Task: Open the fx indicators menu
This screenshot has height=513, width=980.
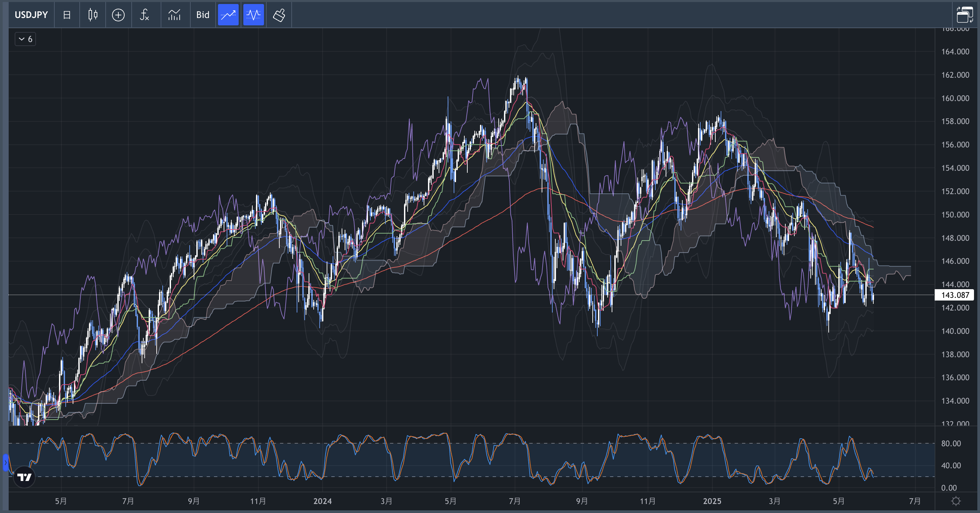Action: [144, 15]
